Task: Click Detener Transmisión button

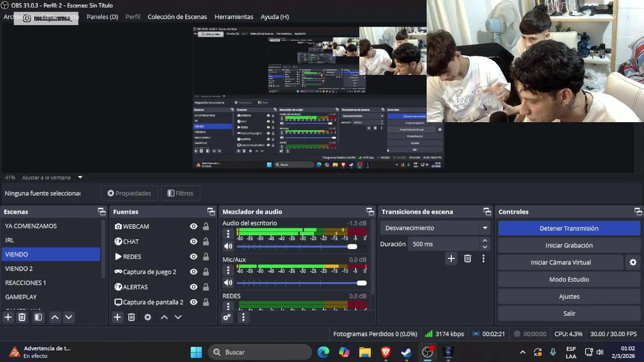Action: pyautogui.click(x=569, y=228)
